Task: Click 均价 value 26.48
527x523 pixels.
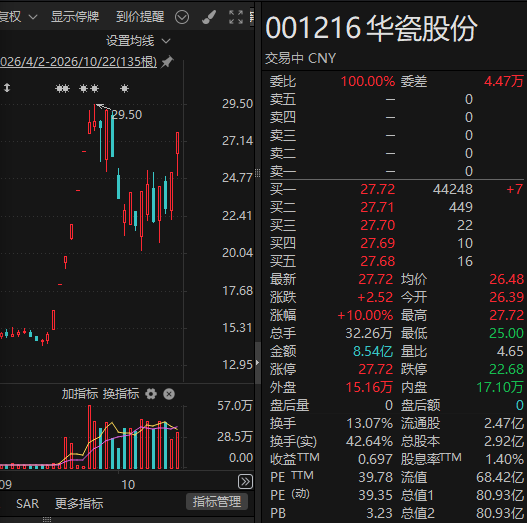Action: tap(506, 279)
